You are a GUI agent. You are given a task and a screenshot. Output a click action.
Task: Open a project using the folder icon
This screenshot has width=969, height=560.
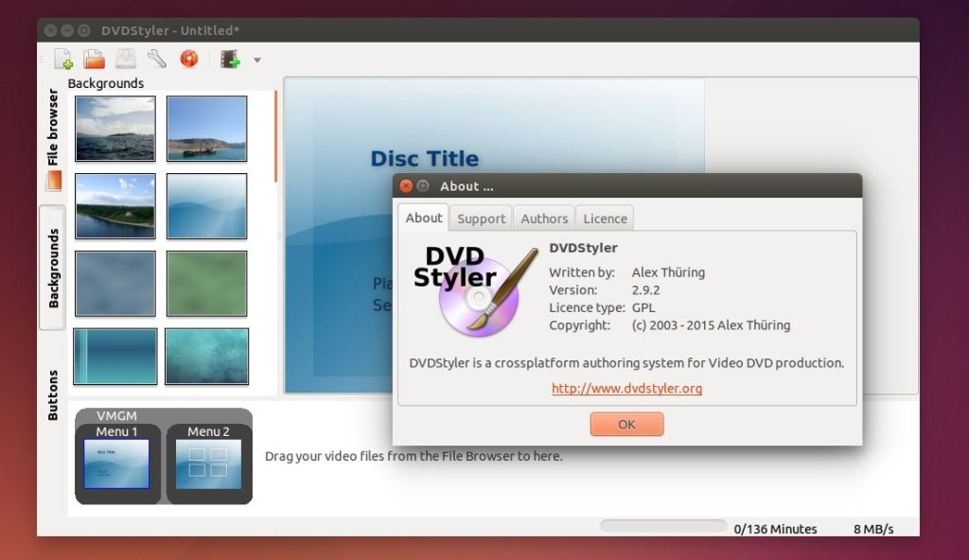coord(95,60)
